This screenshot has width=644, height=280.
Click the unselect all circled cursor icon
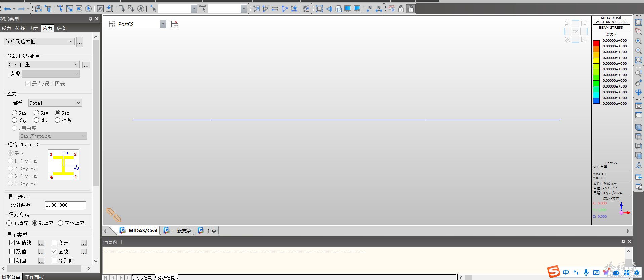141,9
